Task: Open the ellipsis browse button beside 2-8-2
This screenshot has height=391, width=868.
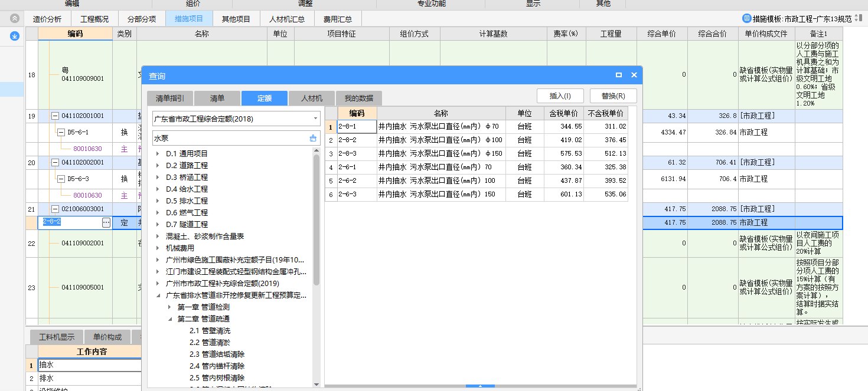Action: [x=106, y=222]
